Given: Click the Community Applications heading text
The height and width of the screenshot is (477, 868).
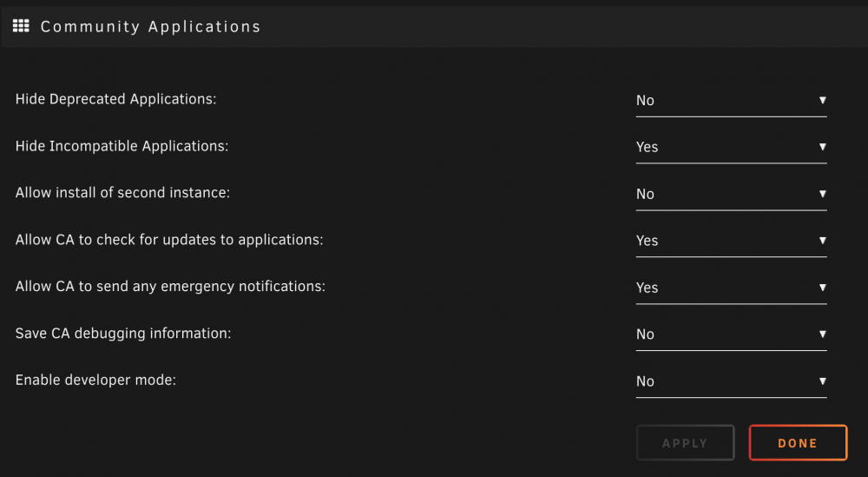Looking at the screenshot, I should [x=150, y=27].
